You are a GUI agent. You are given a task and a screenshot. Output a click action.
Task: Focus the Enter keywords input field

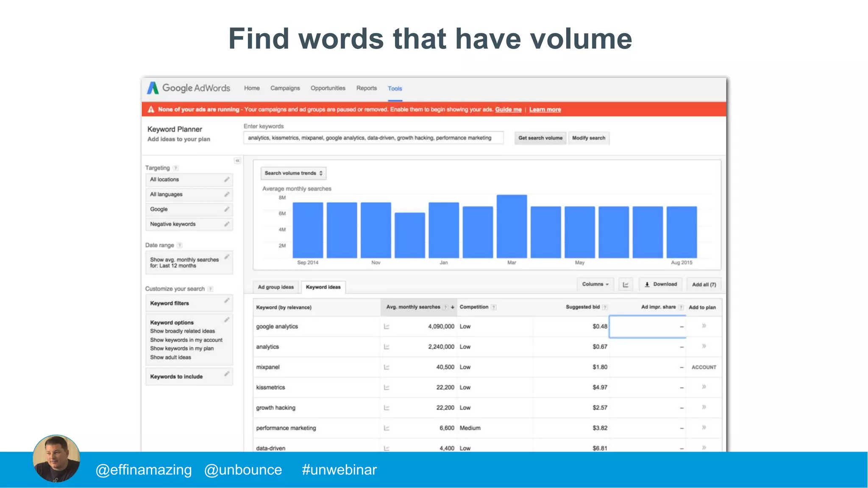click(373, 138)
